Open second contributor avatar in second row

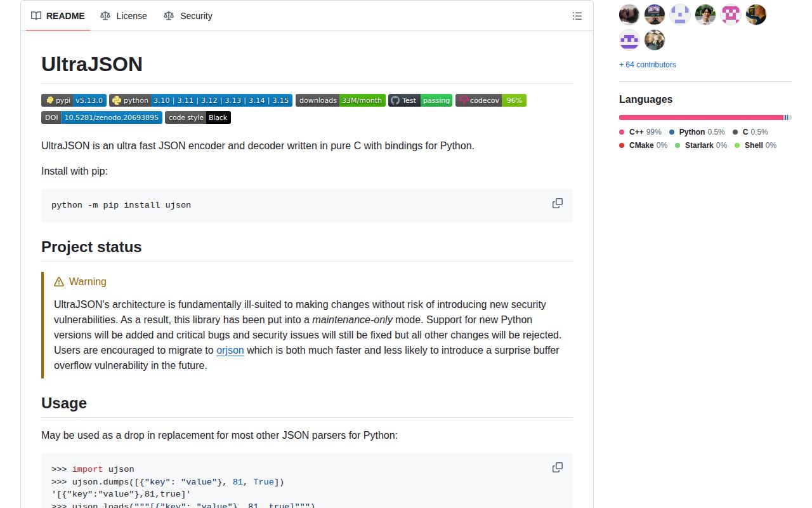tap(655, 40)
